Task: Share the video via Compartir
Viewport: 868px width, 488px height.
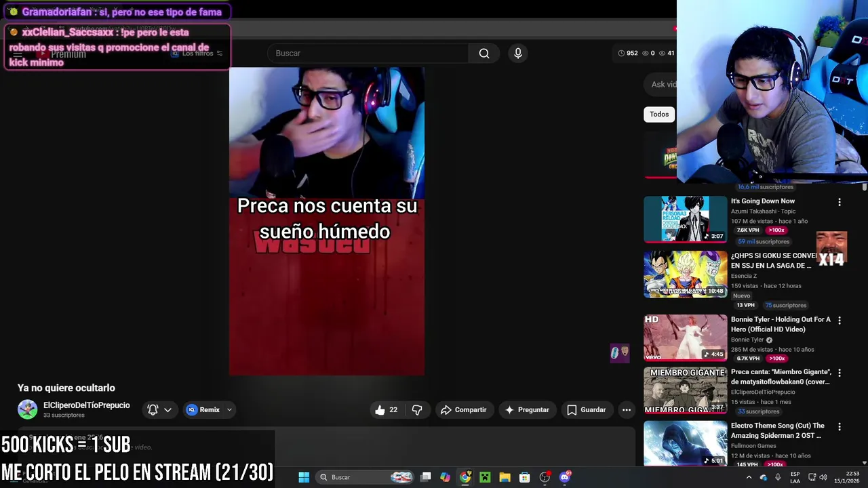Action: click(463, 409)
